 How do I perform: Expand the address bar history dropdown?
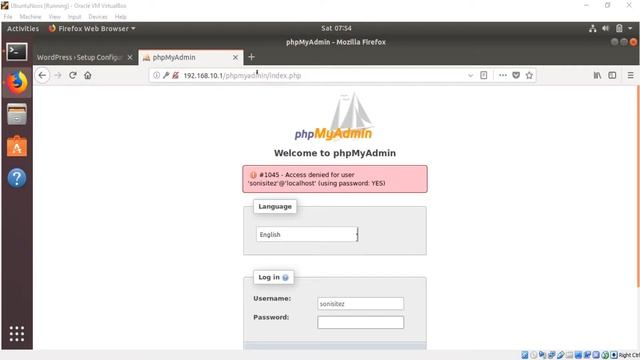pos(470,76)
